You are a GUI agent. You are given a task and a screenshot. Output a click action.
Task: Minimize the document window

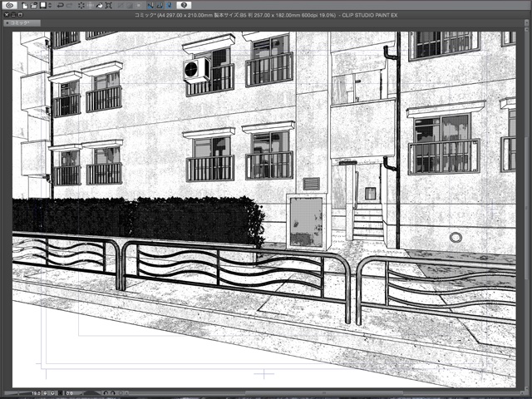coord(13,15)
